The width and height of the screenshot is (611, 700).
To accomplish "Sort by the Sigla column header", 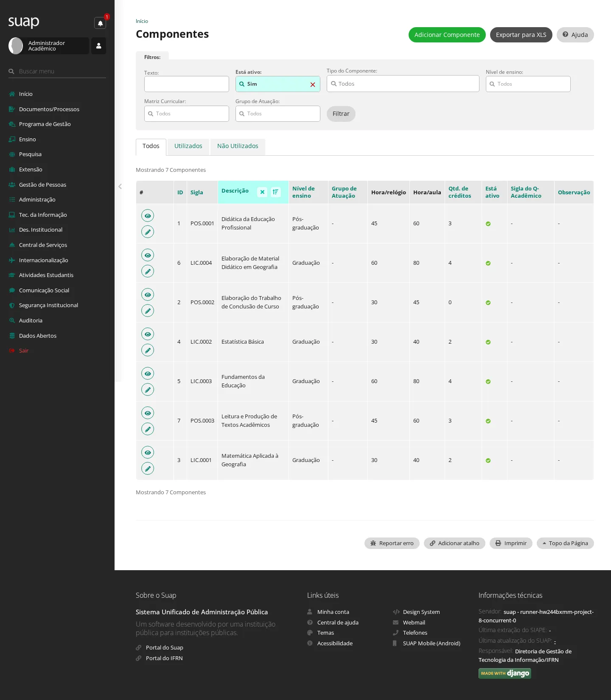I will (x=197, y=192).
